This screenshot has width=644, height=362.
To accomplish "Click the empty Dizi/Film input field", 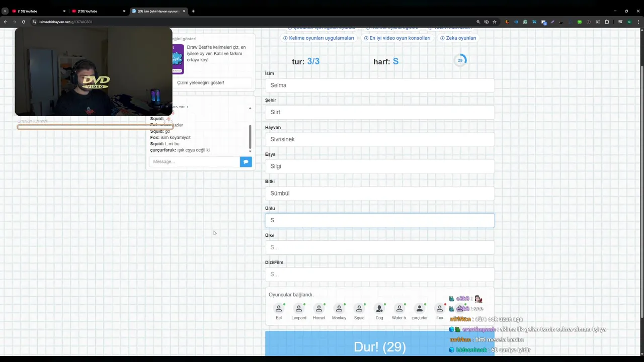I will tap(379, 274).
